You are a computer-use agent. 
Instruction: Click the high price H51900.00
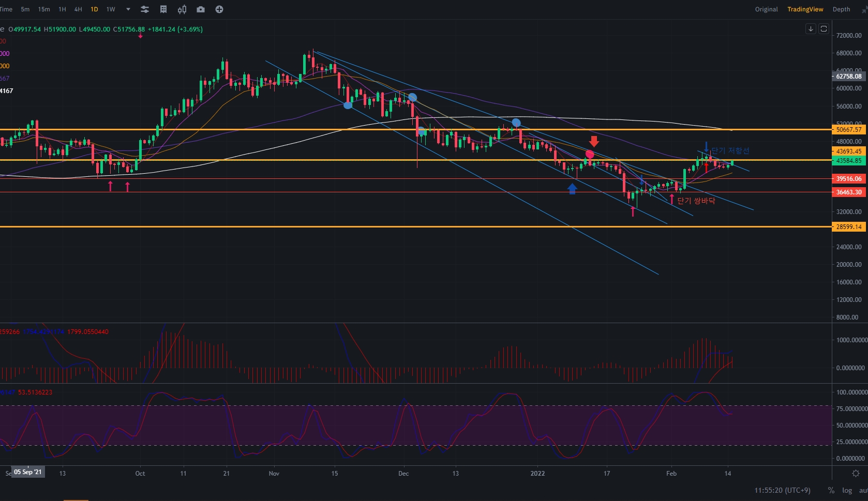59,29
